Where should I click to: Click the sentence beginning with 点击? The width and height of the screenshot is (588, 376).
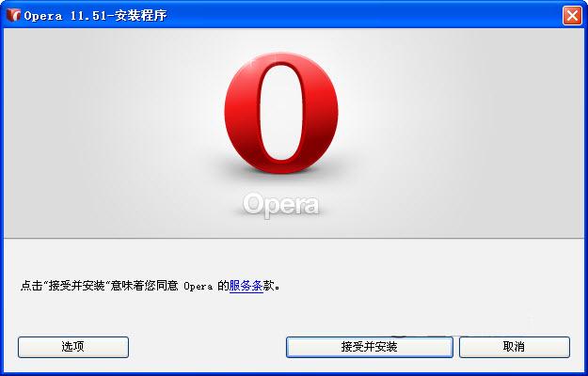150,286
